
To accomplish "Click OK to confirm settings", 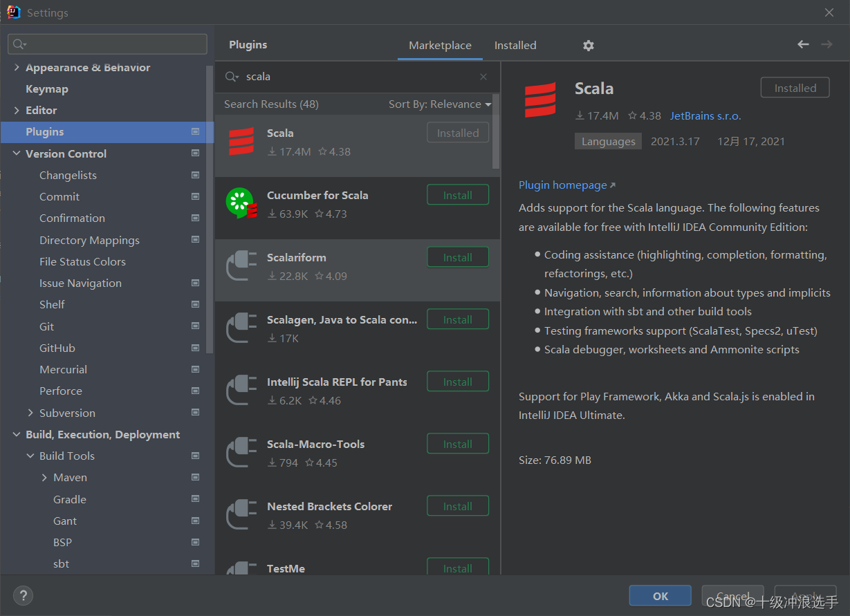I will 660,596.
